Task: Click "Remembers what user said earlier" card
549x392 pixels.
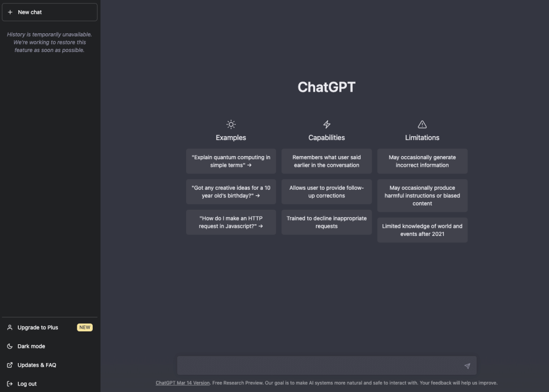Action: click(x=327, y=161)
